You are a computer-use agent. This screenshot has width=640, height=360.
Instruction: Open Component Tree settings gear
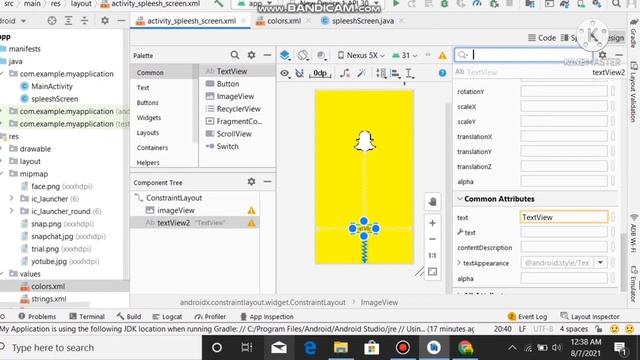coord(251,182)
